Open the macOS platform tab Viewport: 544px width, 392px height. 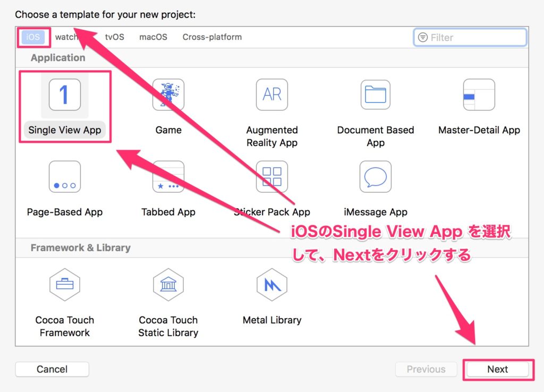pyautogui.click(x=154, y=37)
